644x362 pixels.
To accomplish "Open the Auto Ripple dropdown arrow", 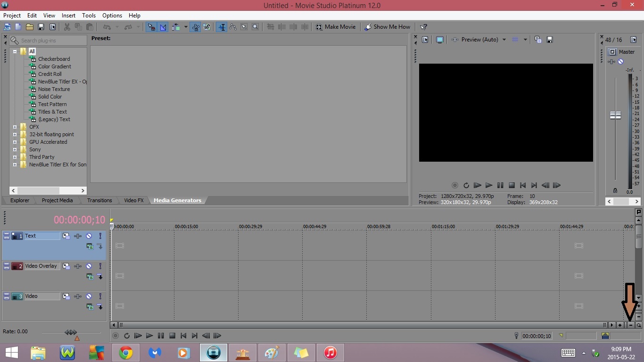I will click(x=186, y=27).
